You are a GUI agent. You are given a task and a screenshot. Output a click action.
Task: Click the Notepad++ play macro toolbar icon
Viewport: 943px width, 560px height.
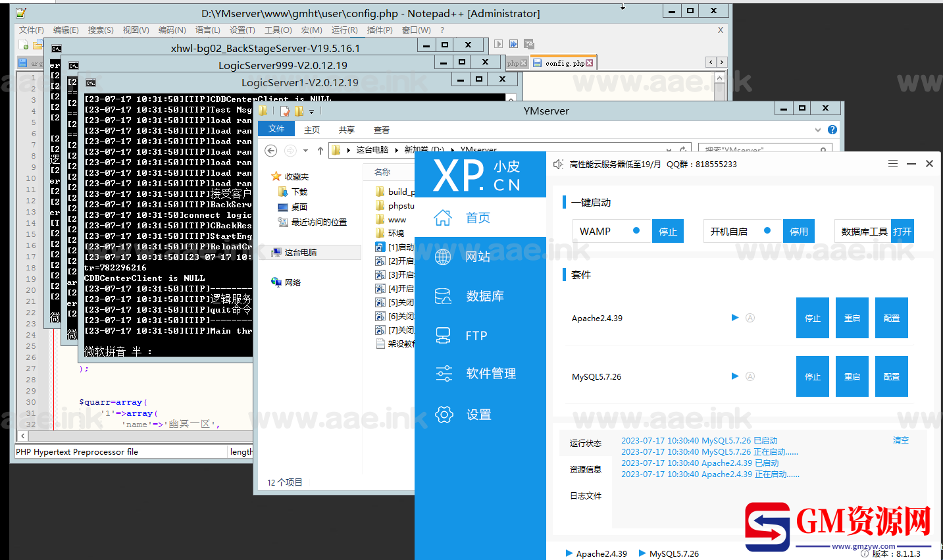498,44
